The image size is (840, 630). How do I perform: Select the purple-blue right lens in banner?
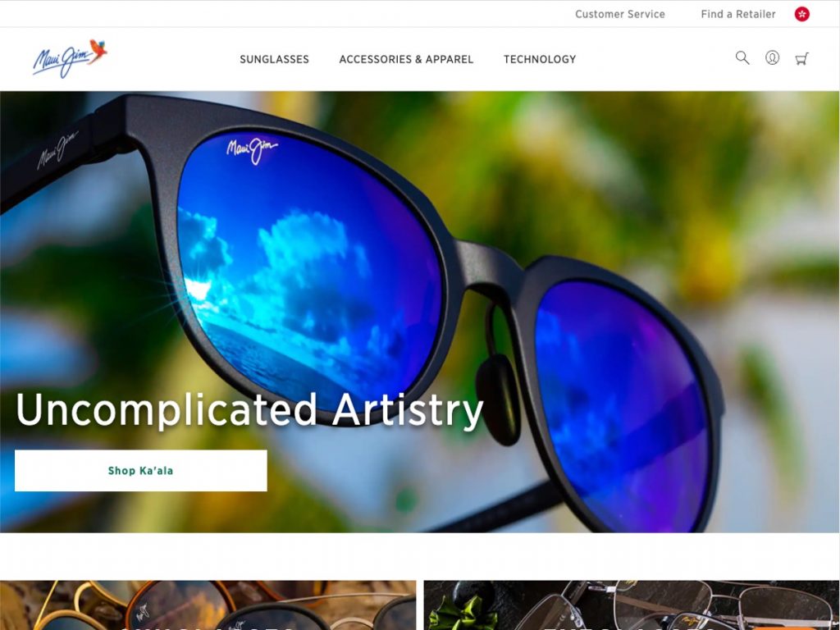pyautogui.click(x=624, y=407)
